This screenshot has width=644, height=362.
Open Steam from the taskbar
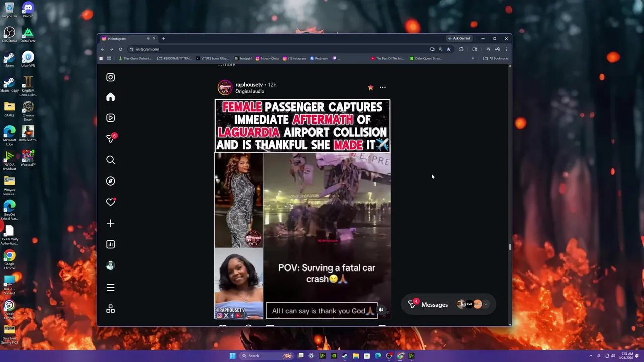click(x=345, y=356)
